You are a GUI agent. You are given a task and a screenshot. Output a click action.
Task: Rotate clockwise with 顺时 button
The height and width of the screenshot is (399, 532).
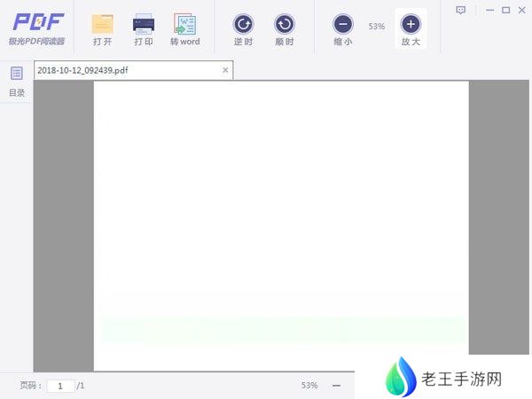pyautogui.click(x=285, y=29)
